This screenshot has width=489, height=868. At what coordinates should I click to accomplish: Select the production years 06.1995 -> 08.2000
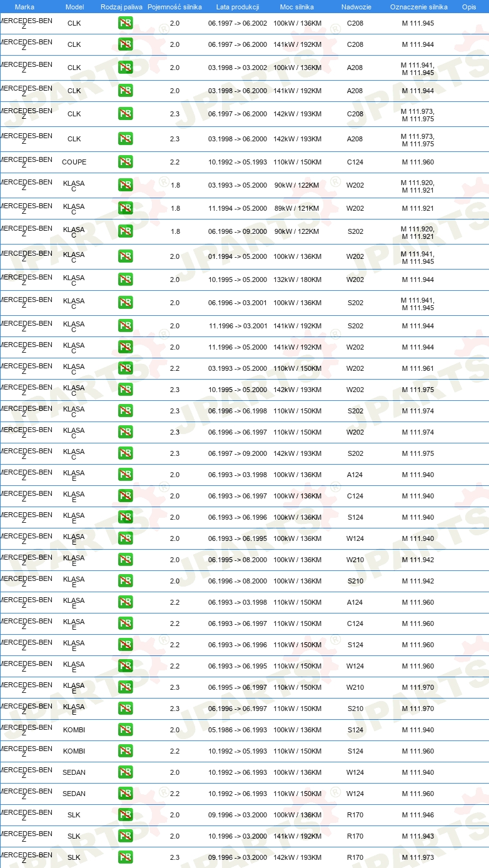[x=238, y=560]
